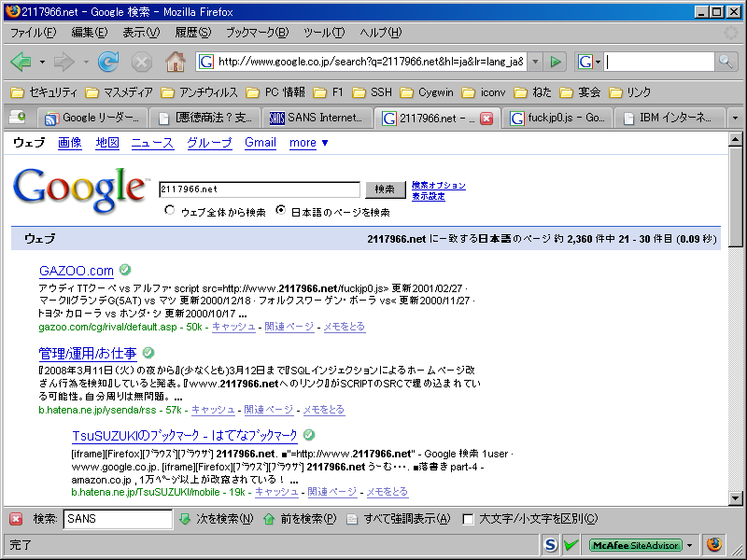Click the blue S icon in status bar
This screenshot has height=560, width=747.
point(550,544)
